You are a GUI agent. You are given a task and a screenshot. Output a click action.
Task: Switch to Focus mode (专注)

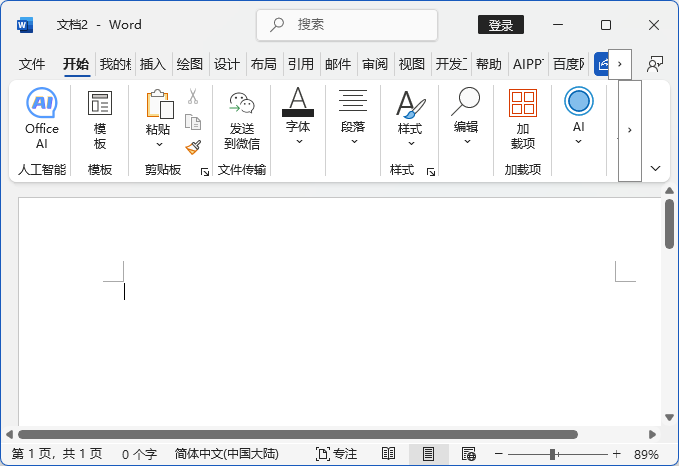coord(336,454)
